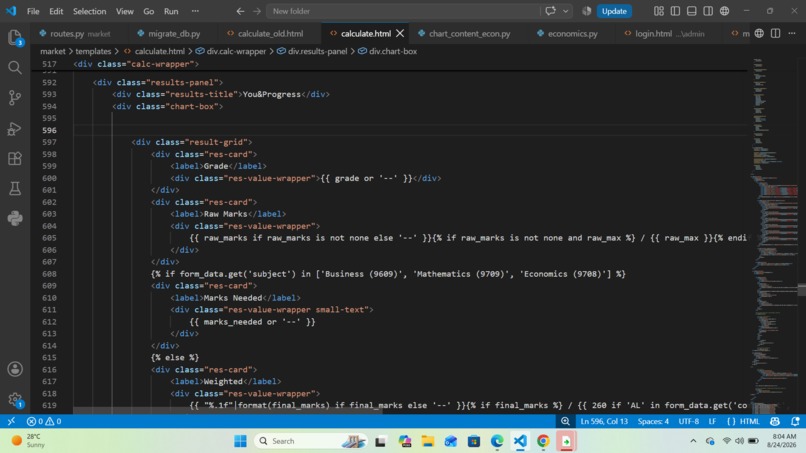Viewport: 806px width, 453px height.
Task: Open the Selection menu
Action: tap(89, 11)
